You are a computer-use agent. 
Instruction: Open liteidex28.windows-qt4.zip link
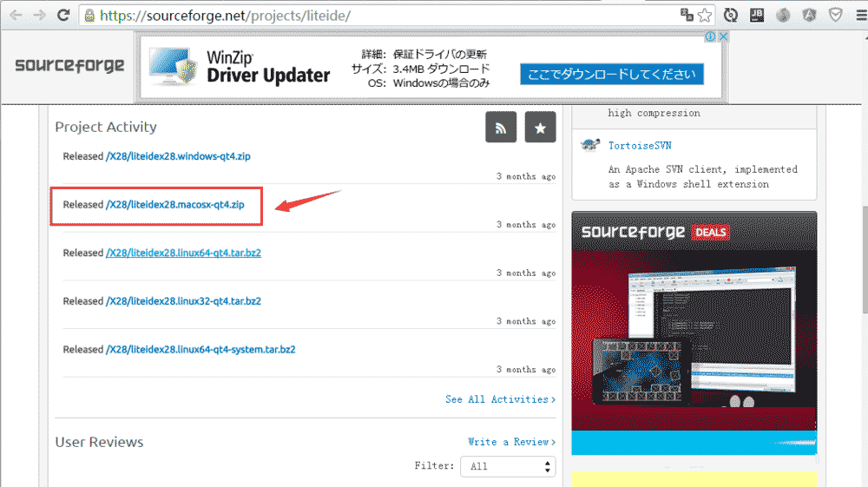[178, 156]
